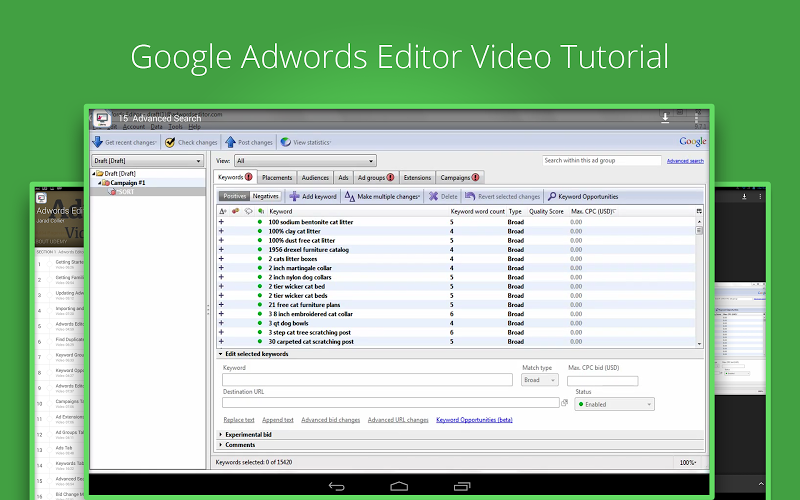Open the Account menu

click(x=134, y=127)
